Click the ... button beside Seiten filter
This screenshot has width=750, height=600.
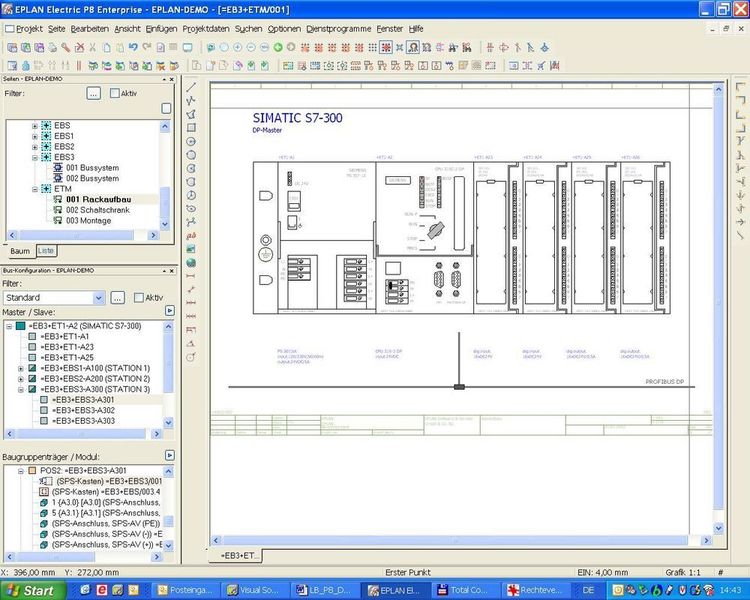click(x=93, y=93)
